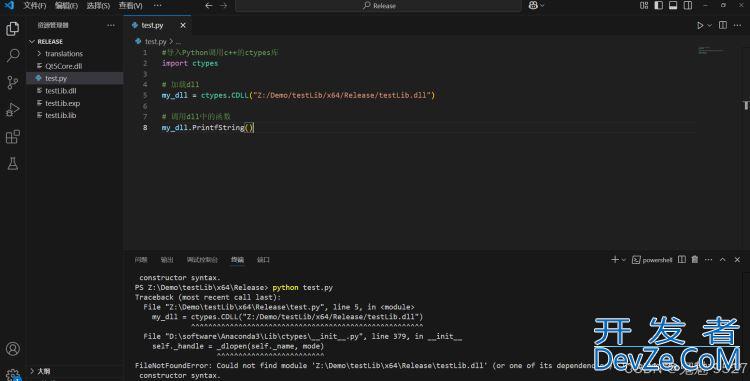Image resolution: width=750 pixels, height=381 pixels.
Task: Switch to the 终端 panel tab
Action: (x=237, y=260)
